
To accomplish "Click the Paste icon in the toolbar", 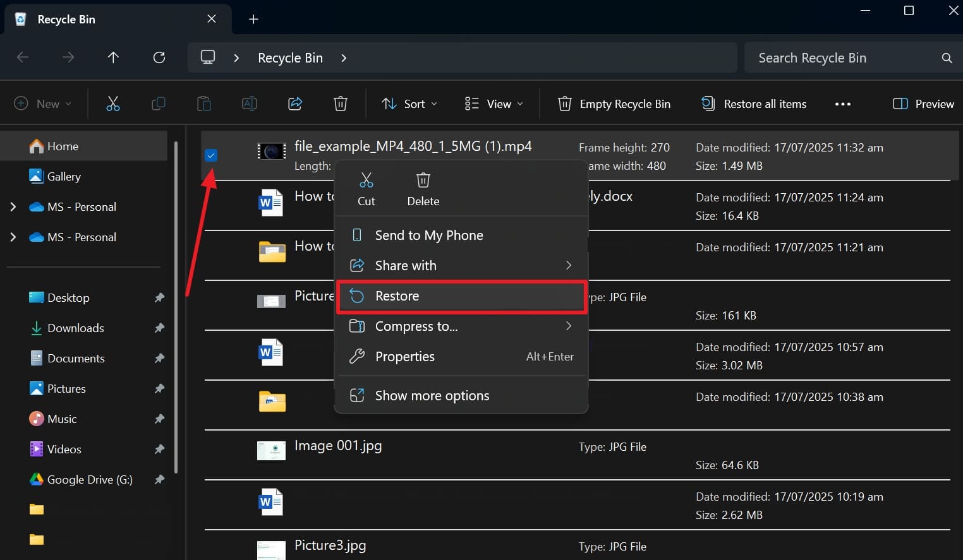I will point(204,104).
